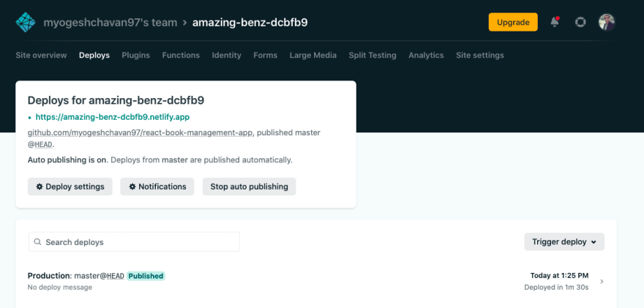Click the Published status badge

pos(146,276)
